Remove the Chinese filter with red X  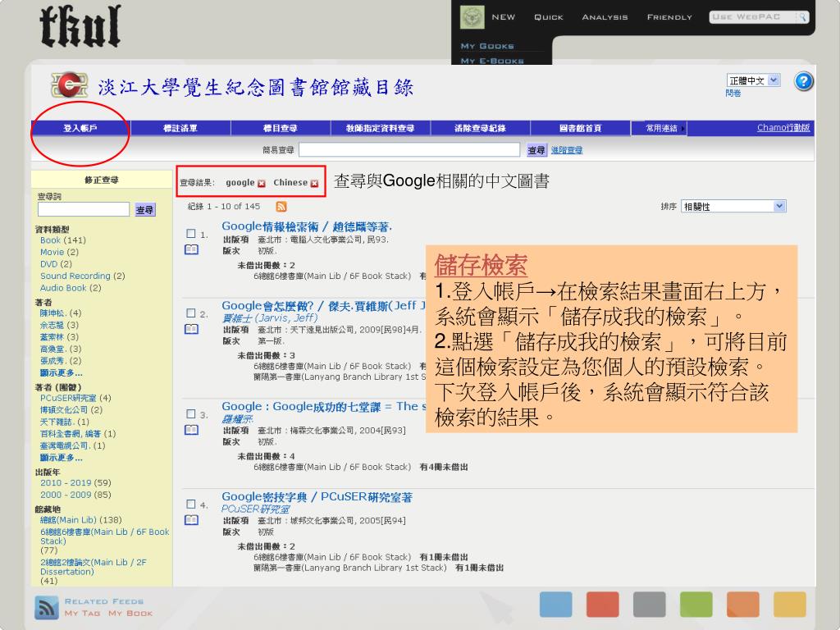pos(314,183)
